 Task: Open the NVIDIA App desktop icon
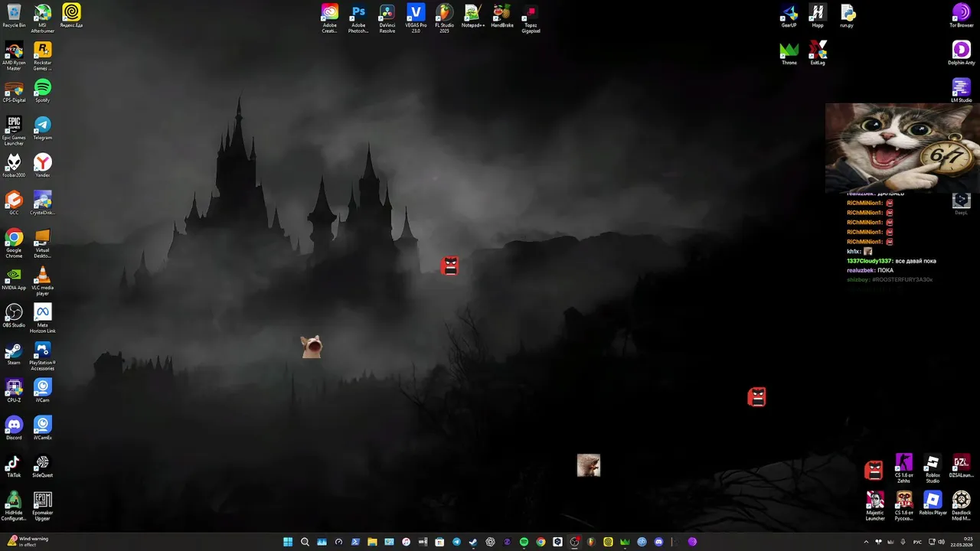(14, 278)
